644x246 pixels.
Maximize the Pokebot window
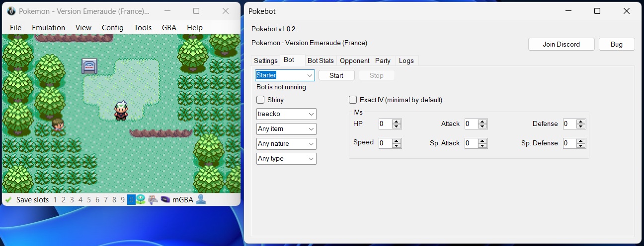click(597, 11)
